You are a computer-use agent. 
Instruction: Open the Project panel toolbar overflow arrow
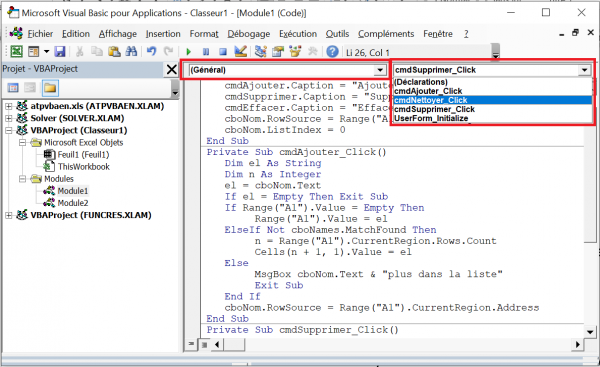pyautogui.click(x=175, y=89)
